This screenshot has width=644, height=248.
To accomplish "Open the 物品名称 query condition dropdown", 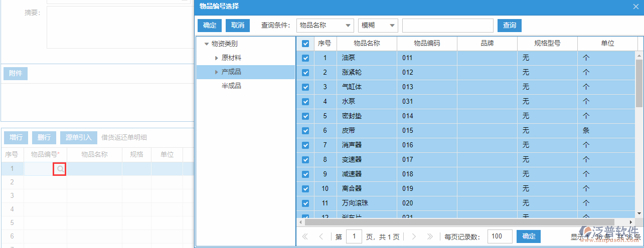I will [325, 26].
